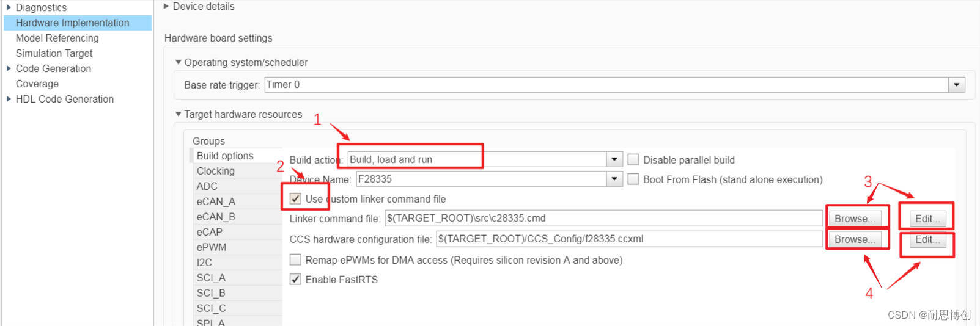Select the SCI_B group
Image resolution: width=980 pixels, height=326 pixels.
click(x=236, y=293)
